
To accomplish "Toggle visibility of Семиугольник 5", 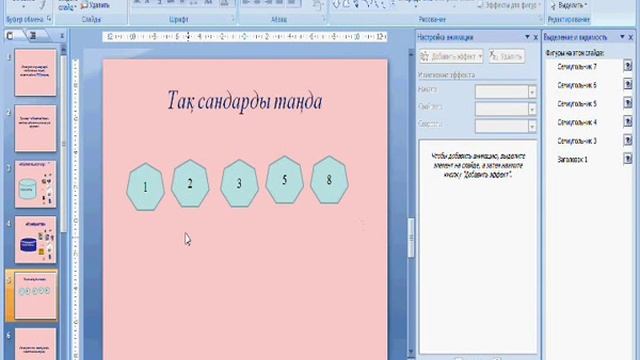I will point(628,103).
